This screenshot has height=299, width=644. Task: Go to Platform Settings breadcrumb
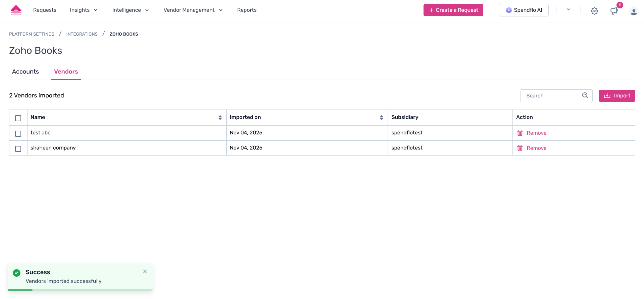click(x=32, y=34)
